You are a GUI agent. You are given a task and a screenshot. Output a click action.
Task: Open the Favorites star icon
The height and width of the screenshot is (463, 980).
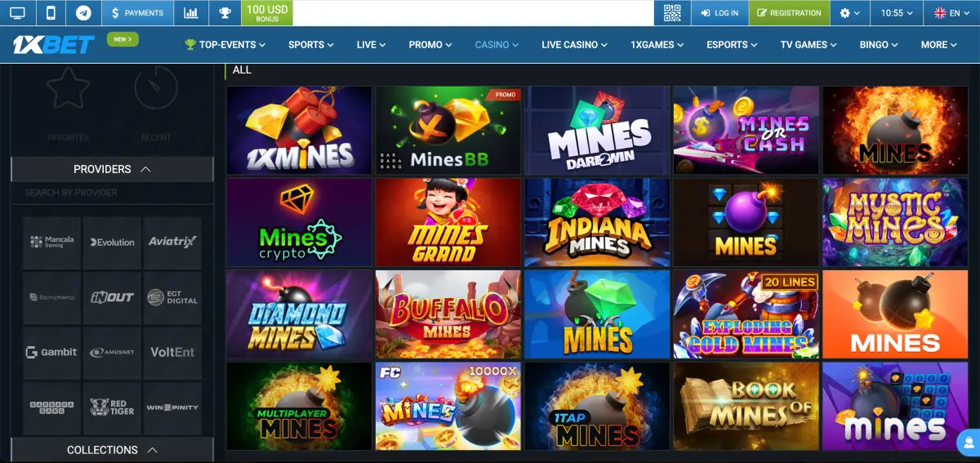point(68,87)
